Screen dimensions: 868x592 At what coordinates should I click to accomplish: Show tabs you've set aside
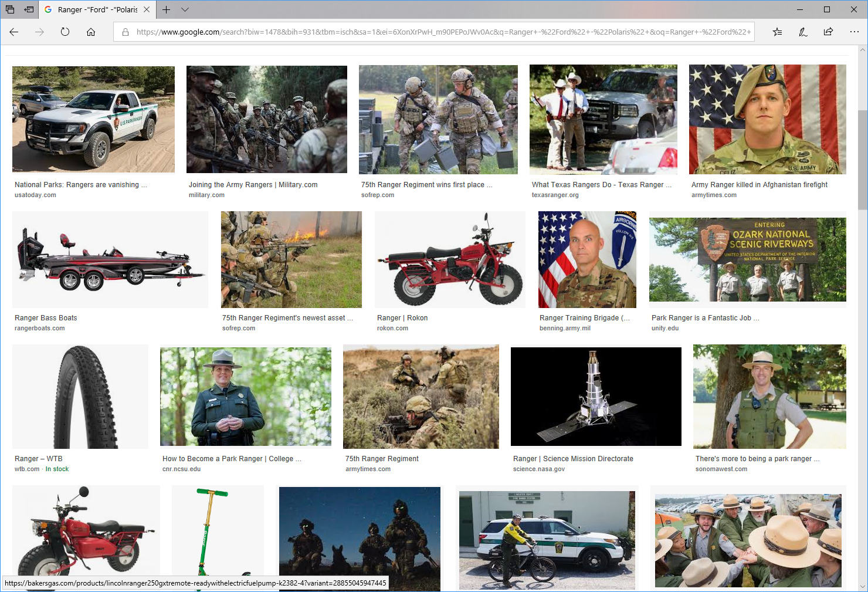pyautogui.click(x=10, y=9)
